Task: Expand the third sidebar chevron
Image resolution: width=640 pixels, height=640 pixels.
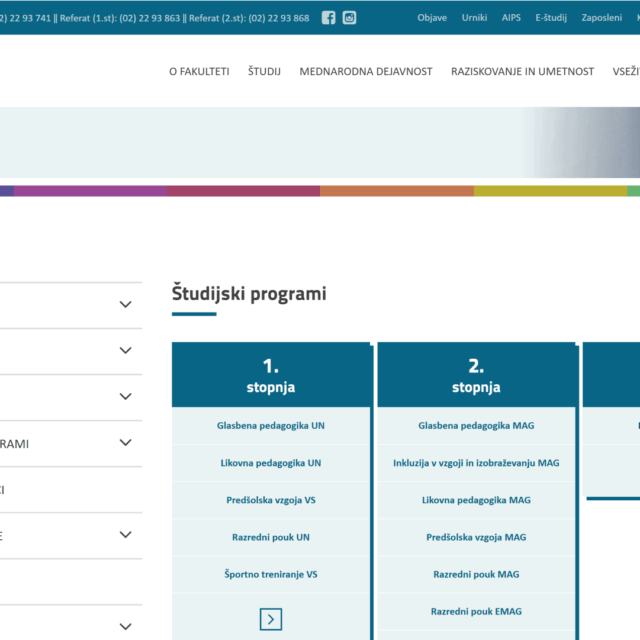Action: pos(125,397)
